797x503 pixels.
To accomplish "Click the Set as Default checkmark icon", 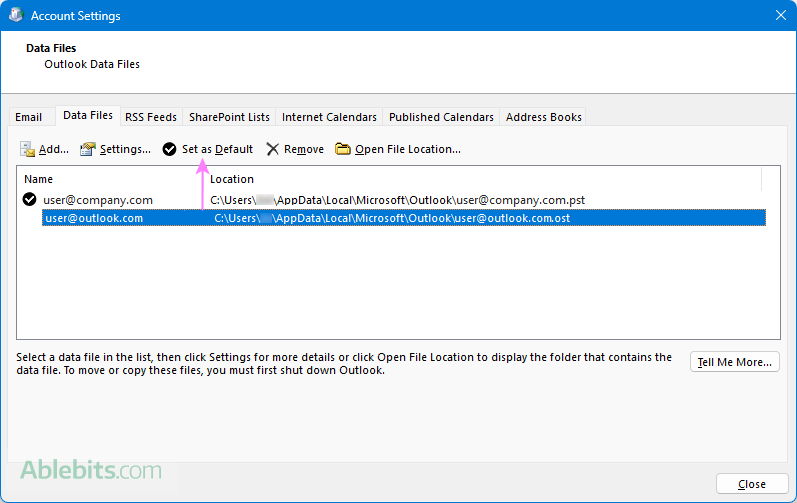I will pos(169,149).
